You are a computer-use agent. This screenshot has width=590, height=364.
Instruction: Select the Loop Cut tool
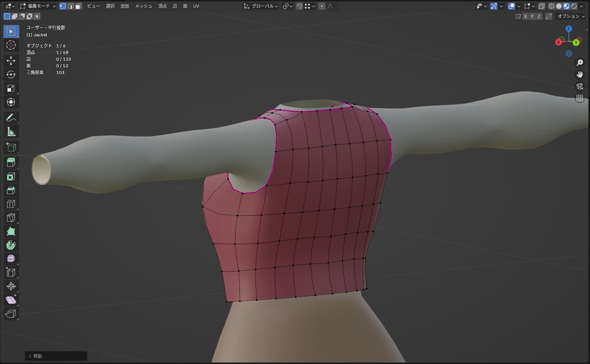coord(11,204)
